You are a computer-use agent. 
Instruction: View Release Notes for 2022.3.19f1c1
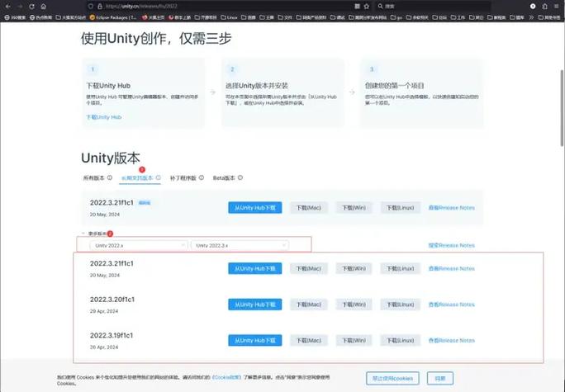coord(452,341)
